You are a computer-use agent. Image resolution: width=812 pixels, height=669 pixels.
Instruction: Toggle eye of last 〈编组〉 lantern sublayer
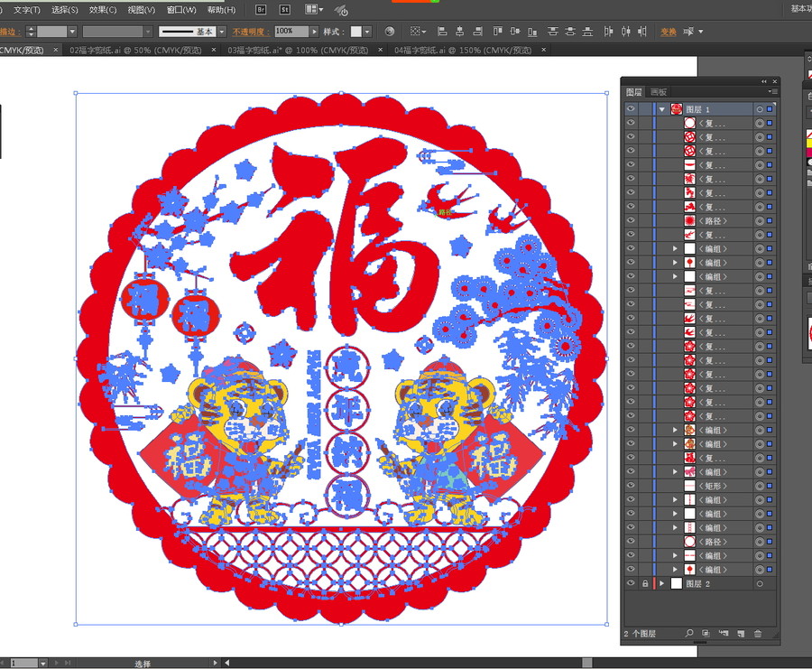tap(631, 569)
